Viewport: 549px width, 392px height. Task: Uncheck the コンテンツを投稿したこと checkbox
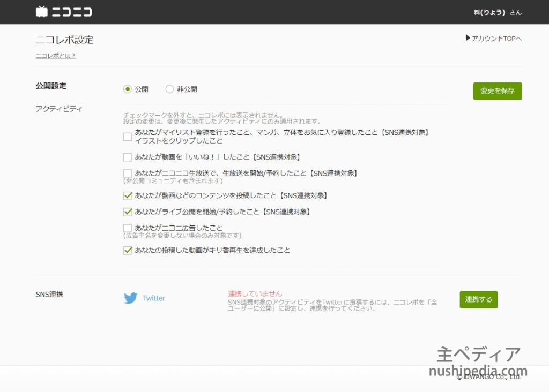(127, 195)
